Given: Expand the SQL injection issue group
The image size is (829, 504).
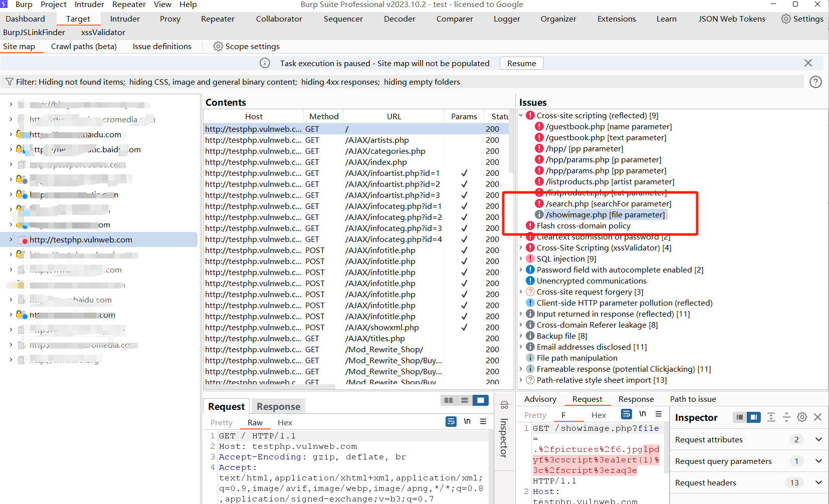Looking at the screenshot, I should coord(521,259).
